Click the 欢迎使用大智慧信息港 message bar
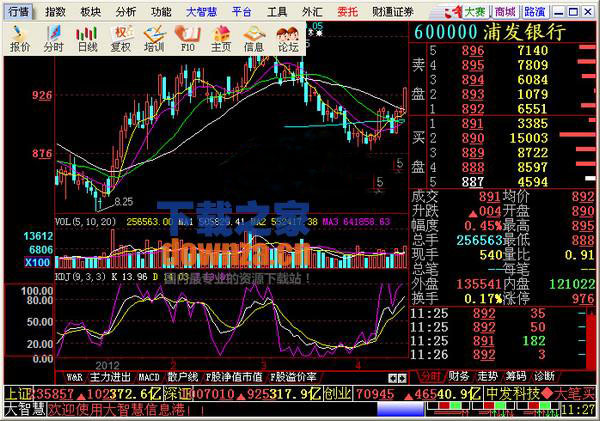Screen dimensions: 600x421 [116, 410]
